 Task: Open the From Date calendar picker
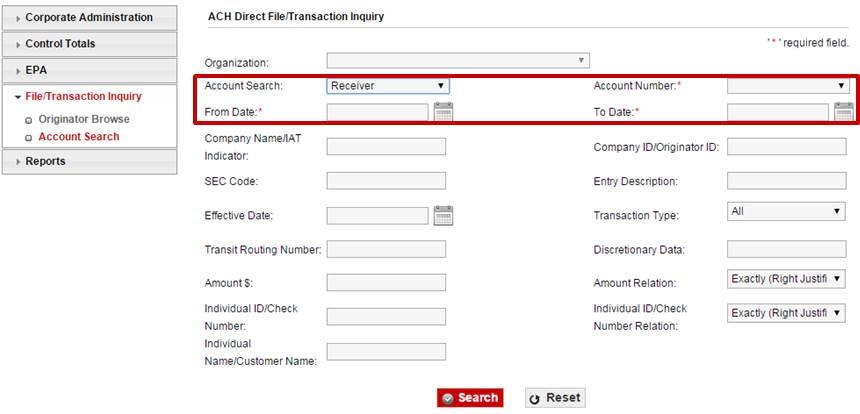point(443,111)
